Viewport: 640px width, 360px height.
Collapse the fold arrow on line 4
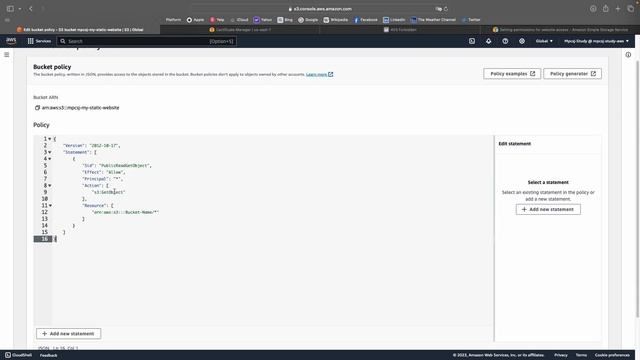click(50, 159)
